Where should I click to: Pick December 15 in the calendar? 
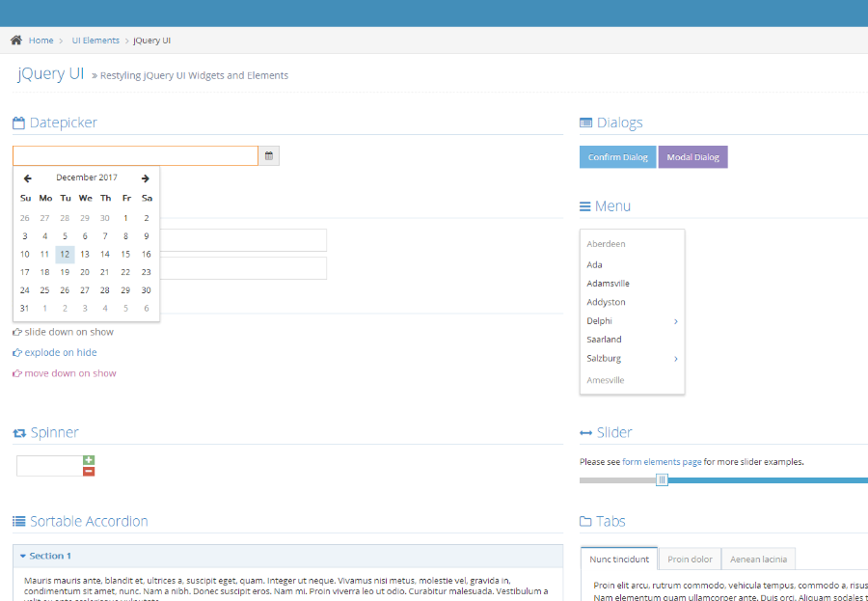click(x=125, y=255)
